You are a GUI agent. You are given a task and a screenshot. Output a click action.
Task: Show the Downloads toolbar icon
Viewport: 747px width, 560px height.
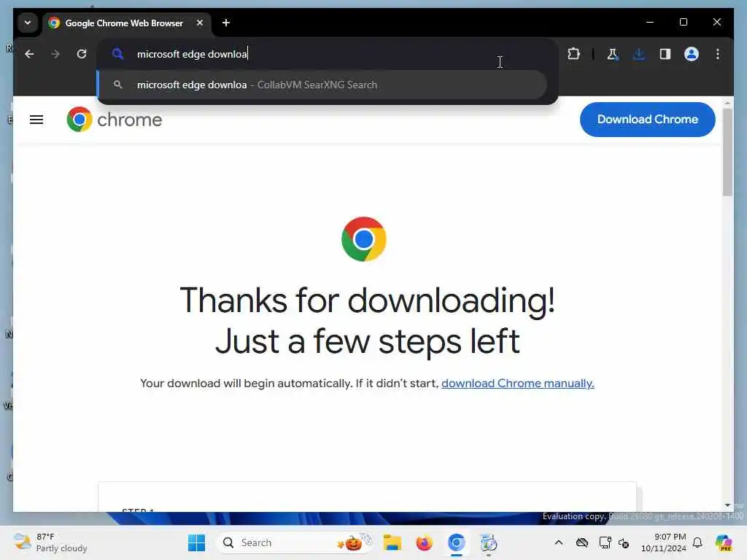[x=639, y=54]
